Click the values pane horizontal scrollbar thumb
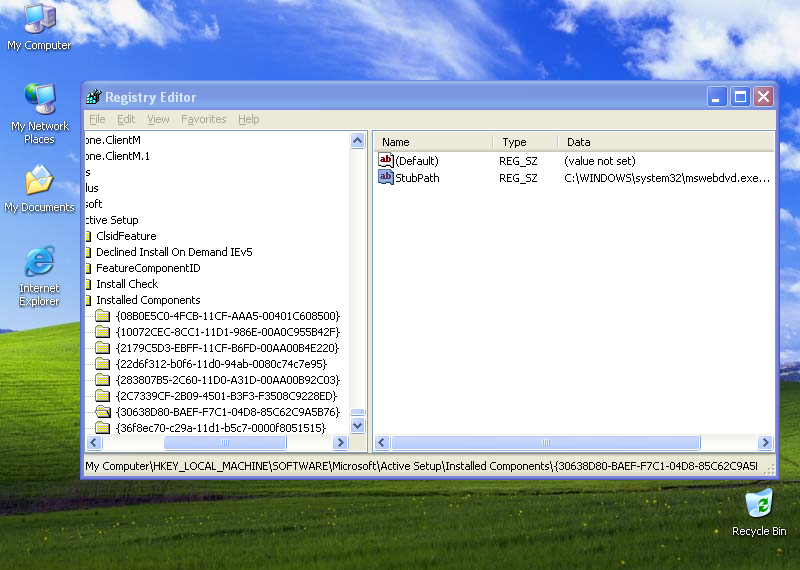Image resolution: width=800 pixels, height=570 pixels. click(x=546, y=442)
